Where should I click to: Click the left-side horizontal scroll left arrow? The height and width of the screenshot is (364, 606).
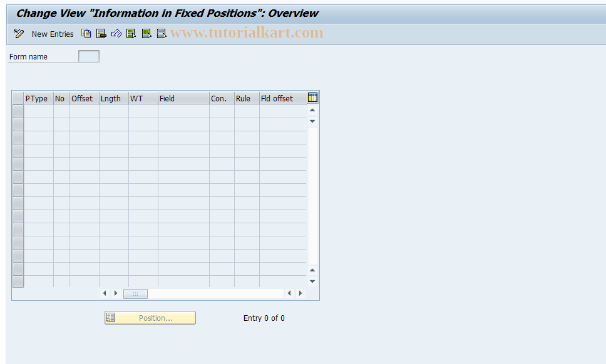point(105,293)
